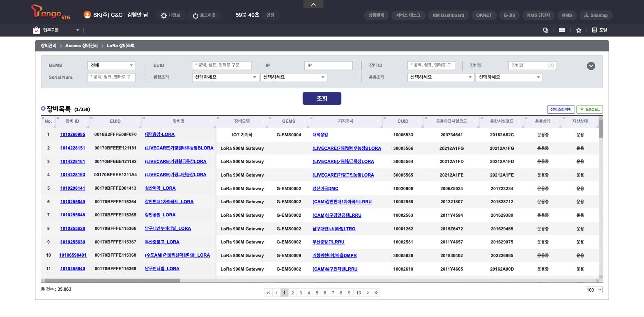Screen dimensions: 644x317
Task: Click the 장비조회이력 button
Action: [x=561, y=110]
